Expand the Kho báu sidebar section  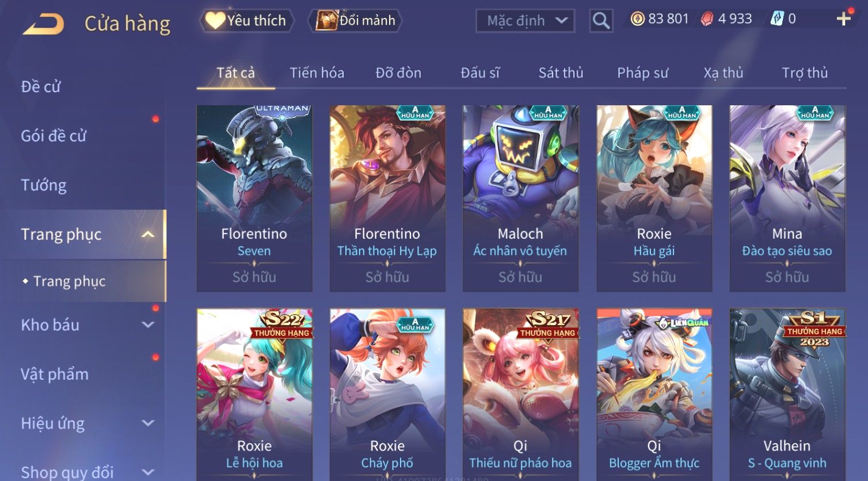[x=148, y=325]
